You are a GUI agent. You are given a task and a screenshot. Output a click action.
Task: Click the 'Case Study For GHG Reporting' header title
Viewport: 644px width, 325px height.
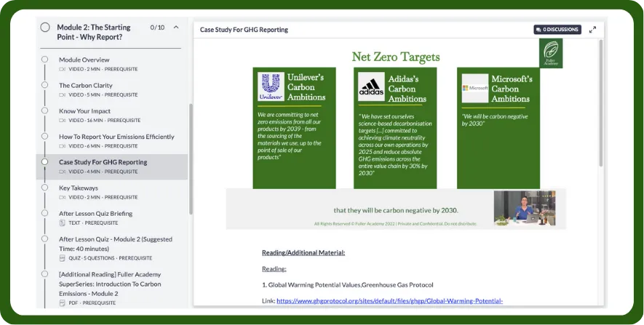pyautogui.click(x=244, y=30)
